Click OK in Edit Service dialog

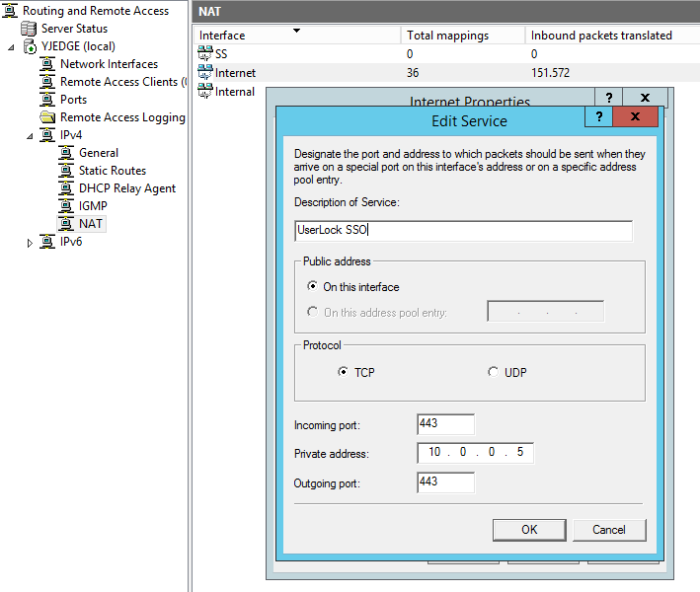pos(529,530)
